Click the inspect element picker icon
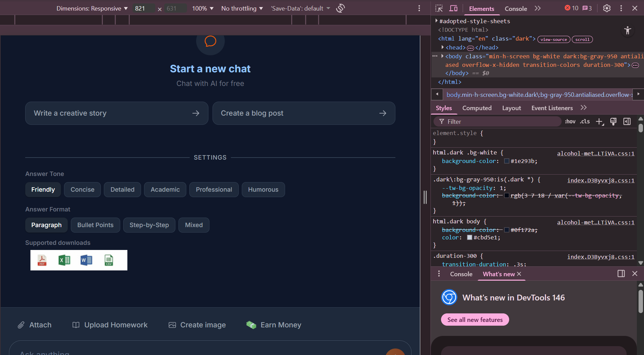The image size is (644, 355). tap(439, 8)
